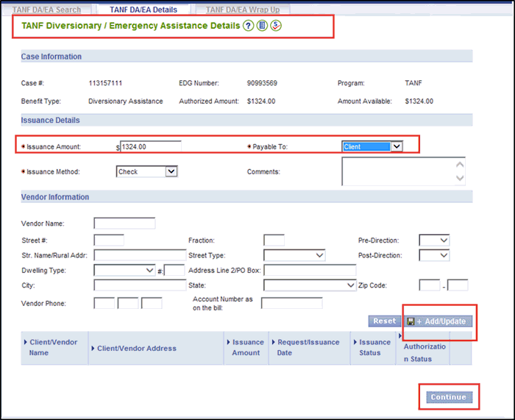This screenshot has height=420, width=515.
Task: Click the Comments text area
Action: [x=403, y=171]
